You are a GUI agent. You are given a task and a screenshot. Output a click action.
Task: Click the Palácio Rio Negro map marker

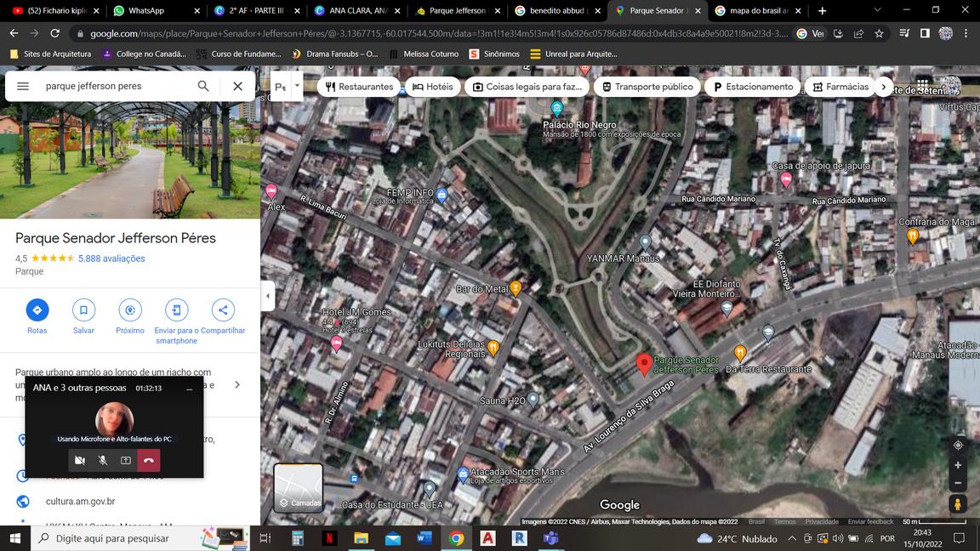pos(556,110)
